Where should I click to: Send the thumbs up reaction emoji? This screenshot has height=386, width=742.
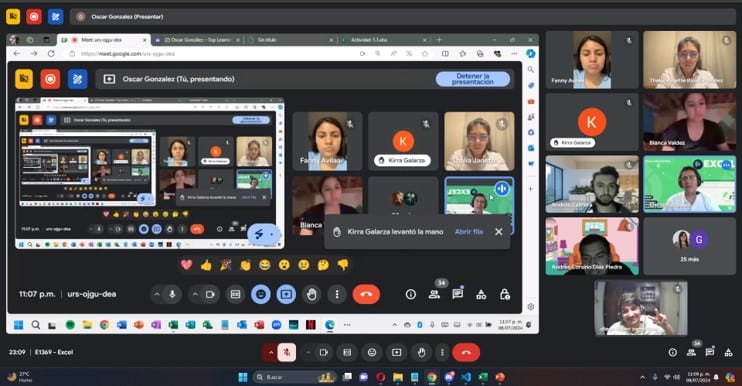tap(206, 265)
